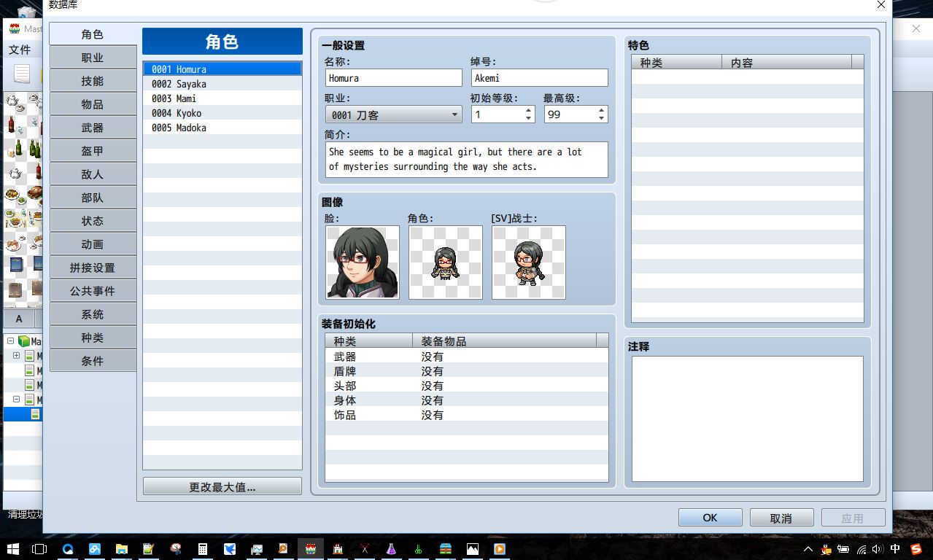Open the blue bird app on taskbar
933x560 pixels.
pyautogui.click(x=229, y=548)
